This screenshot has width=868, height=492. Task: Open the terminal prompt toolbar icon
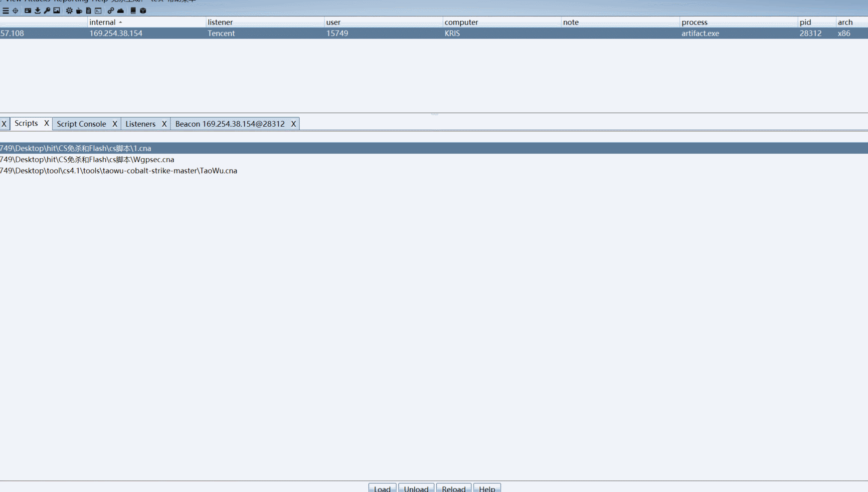(x=98, y=10)
